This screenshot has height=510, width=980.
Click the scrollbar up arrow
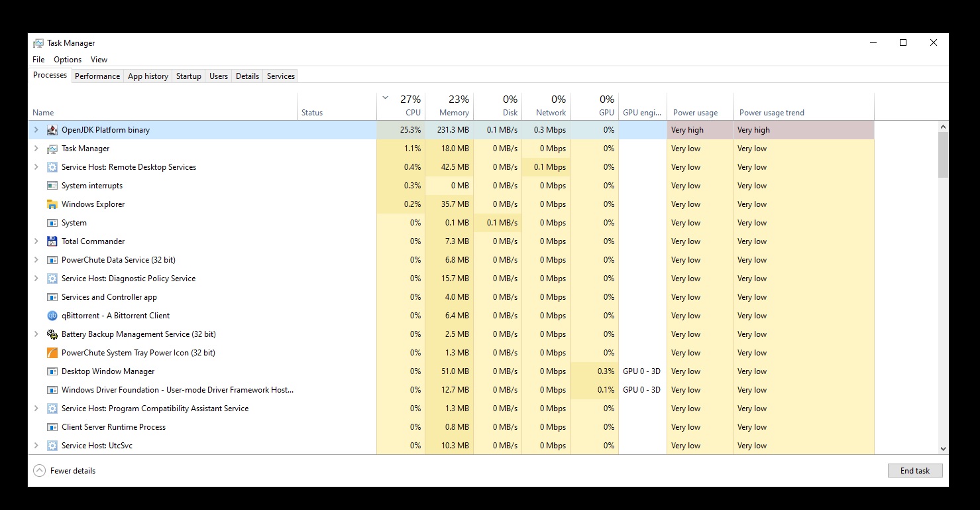943,126
